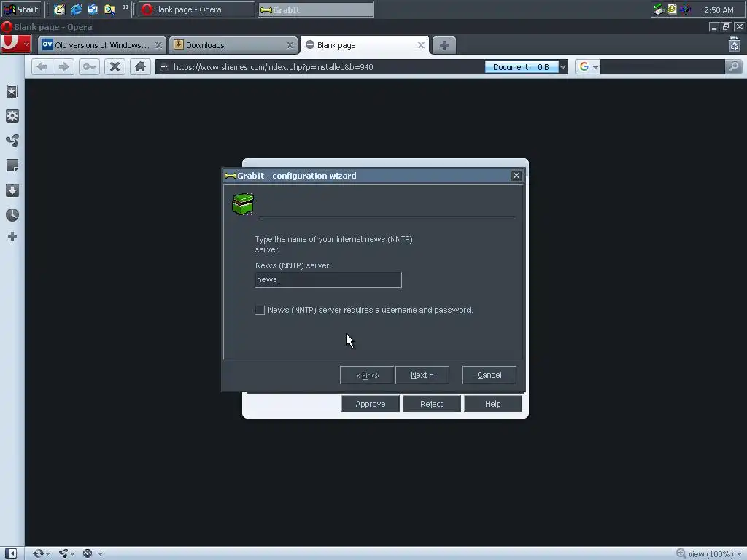The width and height of the screenshot is (747, 560).
Task: Open the Wand password key button
Action: point(89,66)
